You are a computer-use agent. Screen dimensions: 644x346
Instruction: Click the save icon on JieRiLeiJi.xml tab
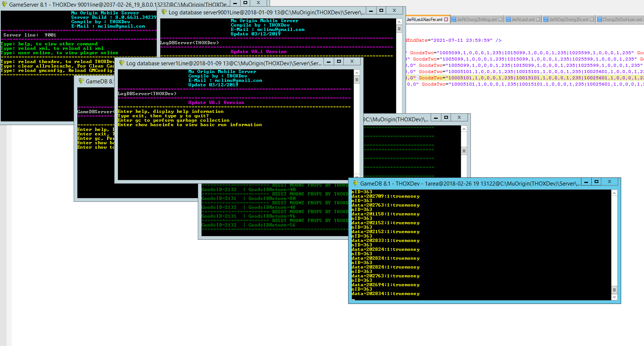tap(508, 20)
